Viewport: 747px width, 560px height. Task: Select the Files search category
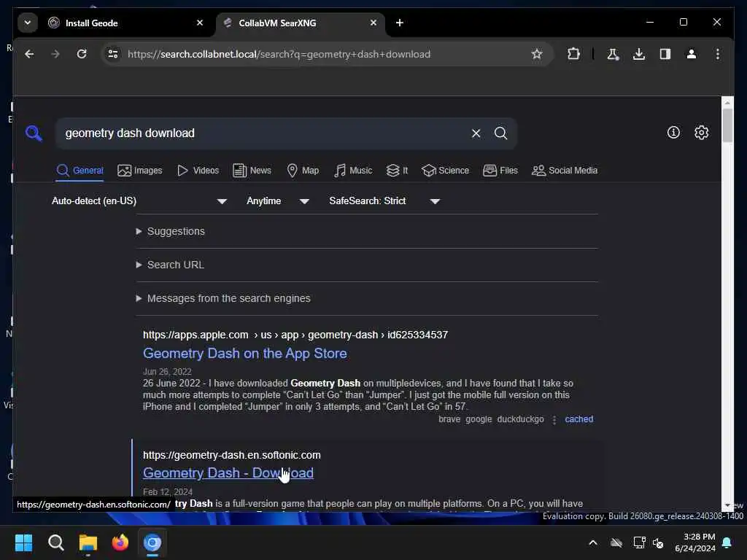[x=500, y=171]
